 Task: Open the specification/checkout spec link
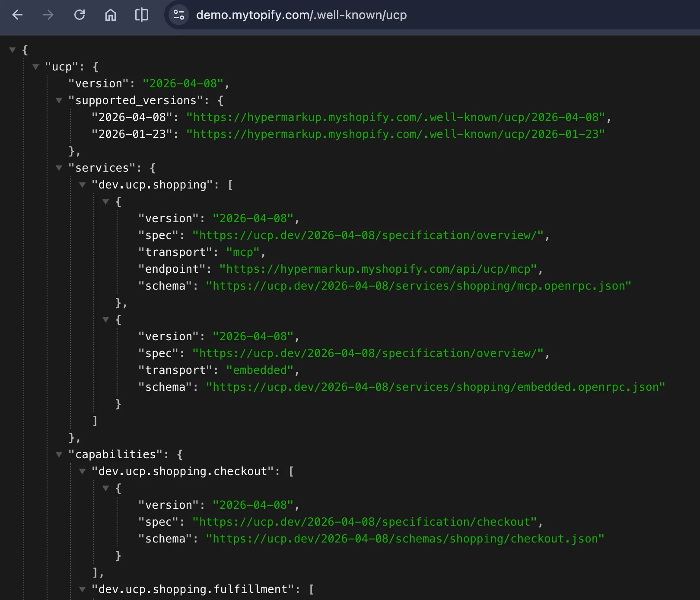pyautogui.click(x=365, y=522)
